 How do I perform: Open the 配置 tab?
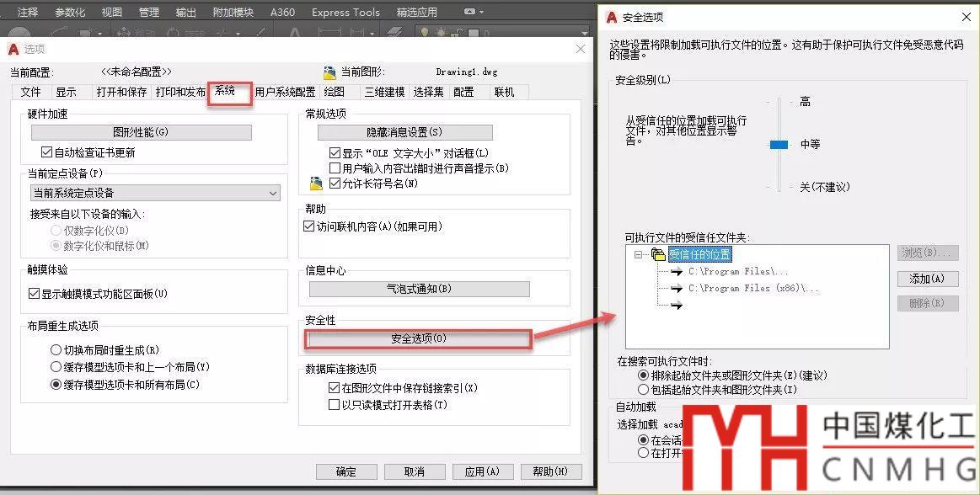point(463,93)
